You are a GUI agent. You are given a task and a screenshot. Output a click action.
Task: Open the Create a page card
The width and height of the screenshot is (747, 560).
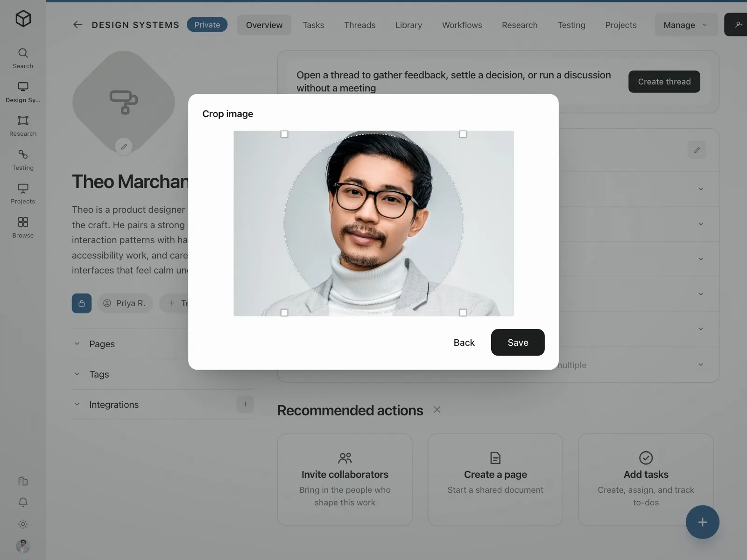(x=495, y=480)
